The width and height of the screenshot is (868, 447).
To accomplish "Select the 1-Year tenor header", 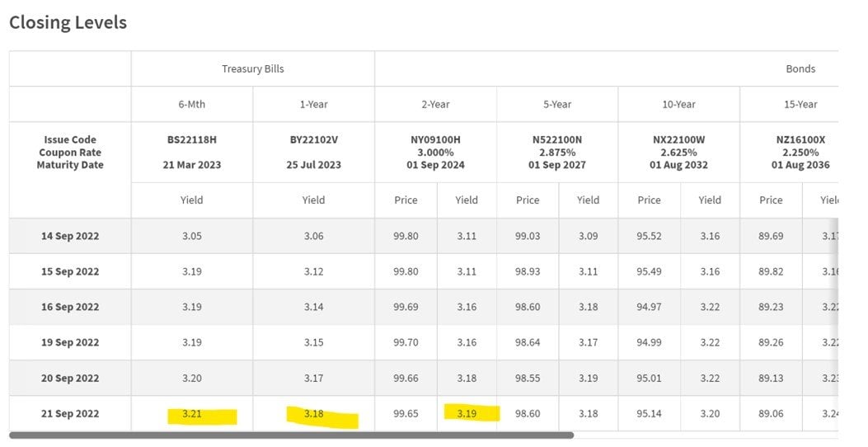I will [313, 104].
